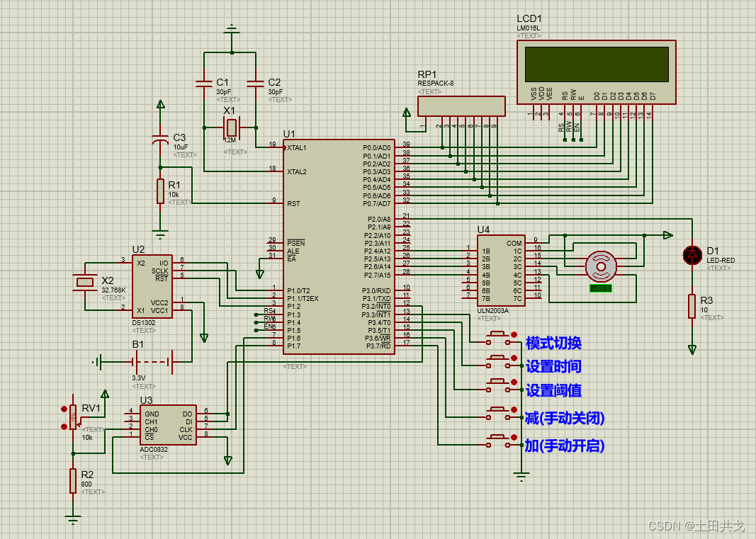Select resistor R3 near the LED

692,306
